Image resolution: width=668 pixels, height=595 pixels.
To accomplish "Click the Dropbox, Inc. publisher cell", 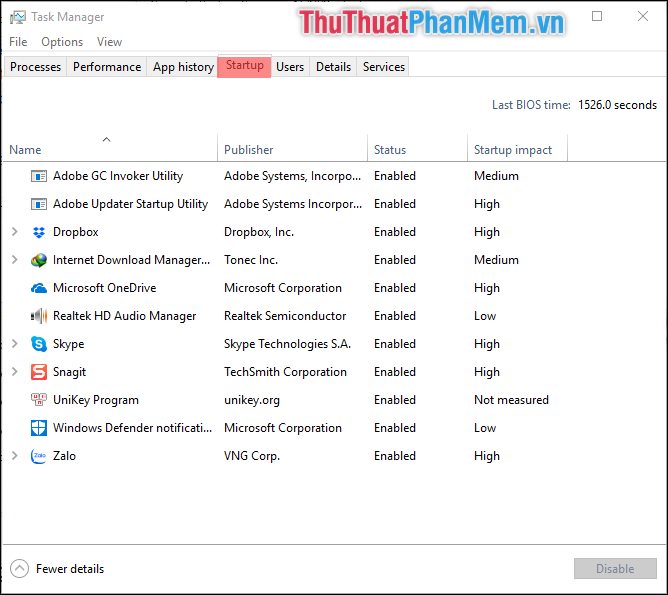I will tap(259, 232).
